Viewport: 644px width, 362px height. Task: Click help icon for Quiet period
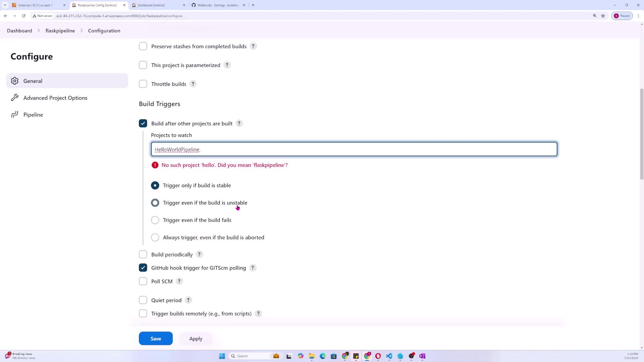188,300
